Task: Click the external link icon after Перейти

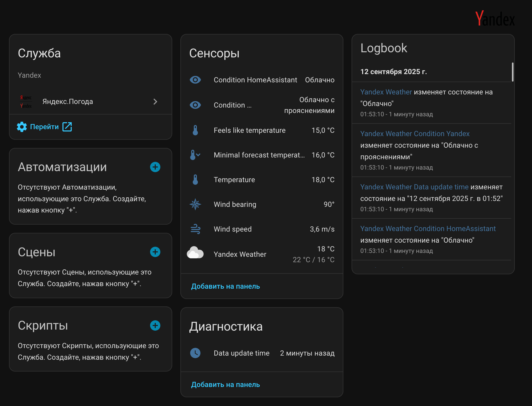Action: (x=67, y=127)
